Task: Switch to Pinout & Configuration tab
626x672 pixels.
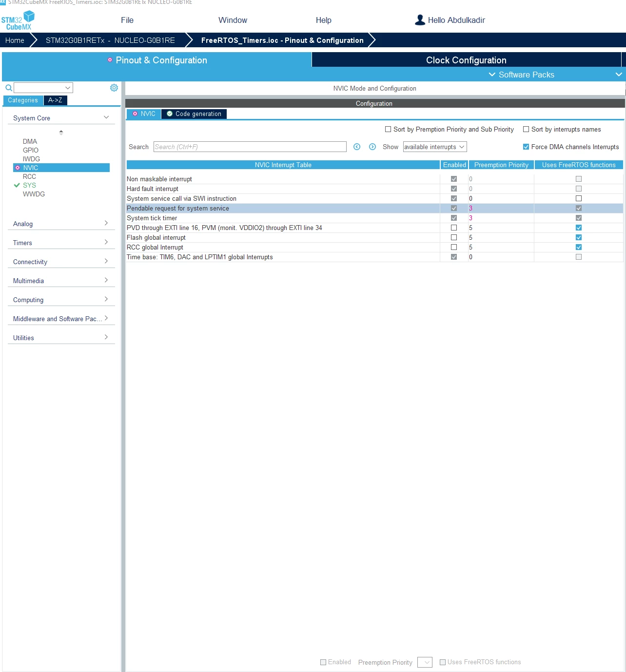Action: pos(156,60)
